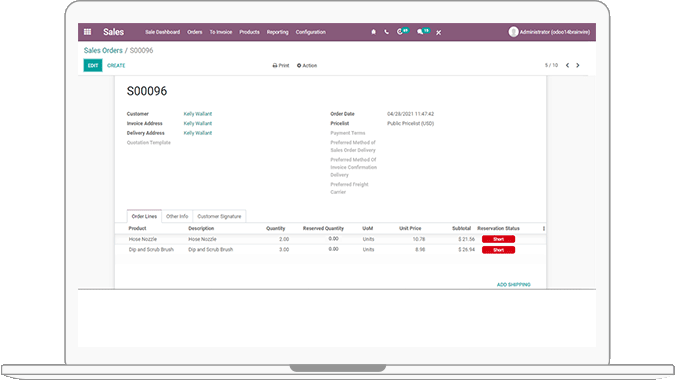Open the apps grid menu icon

[87, 32]
